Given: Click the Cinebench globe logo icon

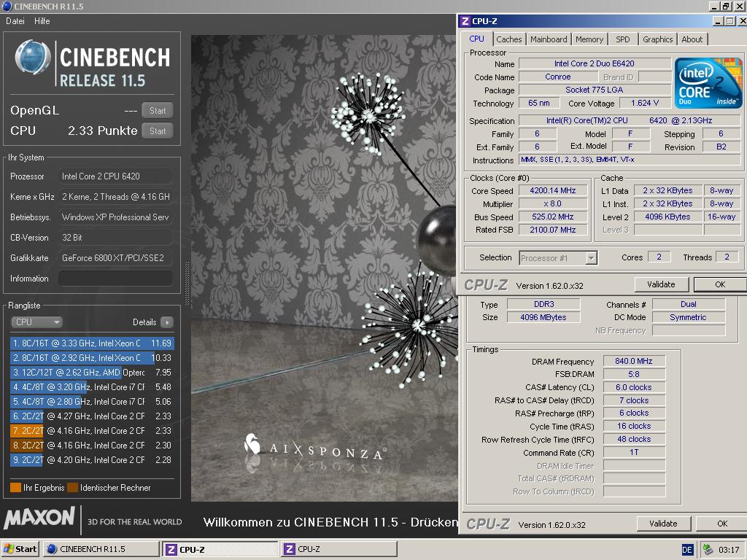Looking at the screenshot, I should tap(33, 58).
